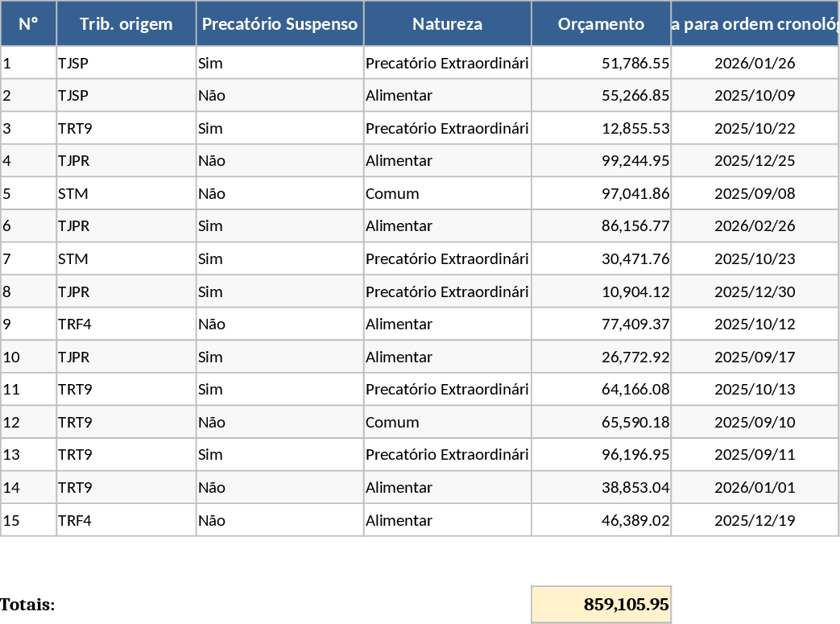Select the Comum cell in row 5
The image size is (840, 624).
tap(447, 193)
